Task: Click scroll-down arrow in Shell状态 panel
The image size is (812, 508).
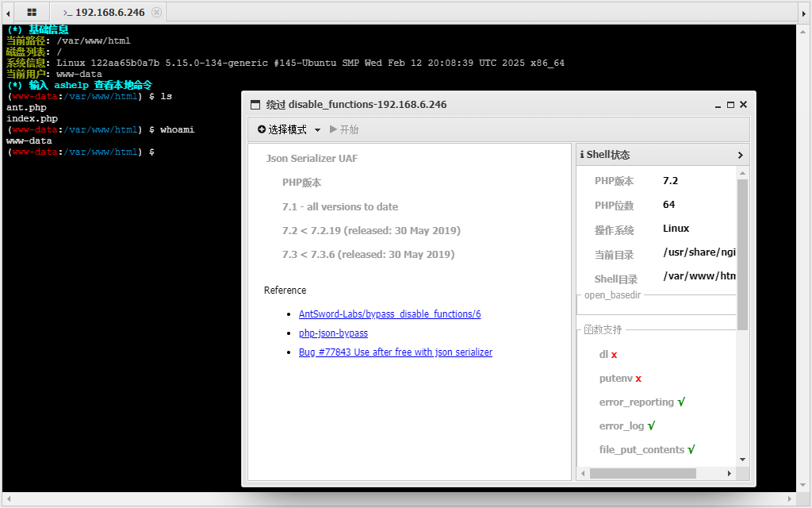Action: (x=742, y=459)
